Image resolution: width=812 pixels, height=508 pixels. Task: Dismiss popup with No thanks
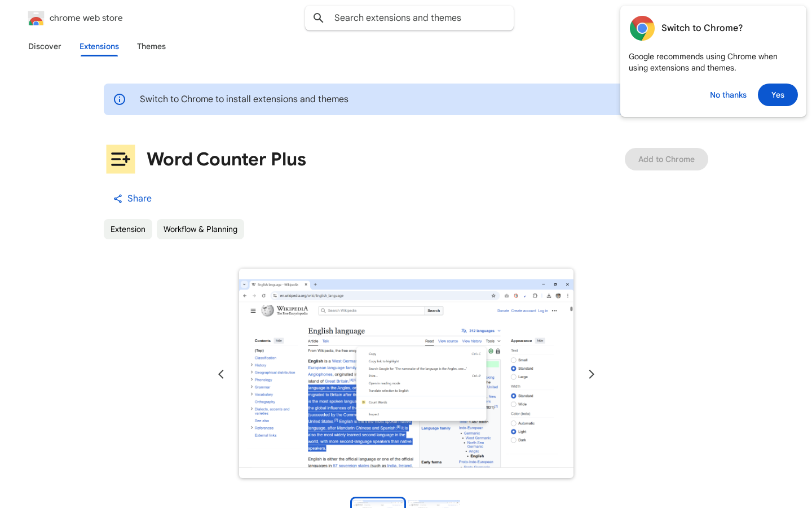728,95
